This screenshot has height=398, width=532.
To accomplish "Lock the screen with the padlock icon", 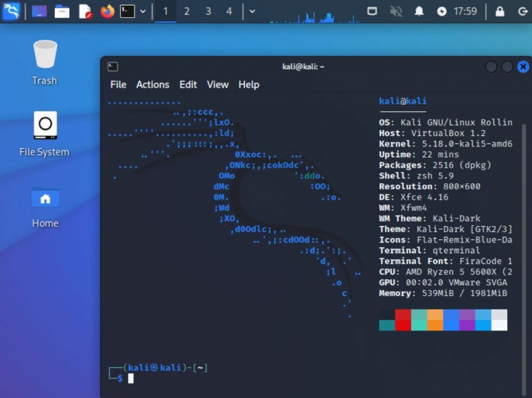I will pyautogui.click(x=499, y=11).
